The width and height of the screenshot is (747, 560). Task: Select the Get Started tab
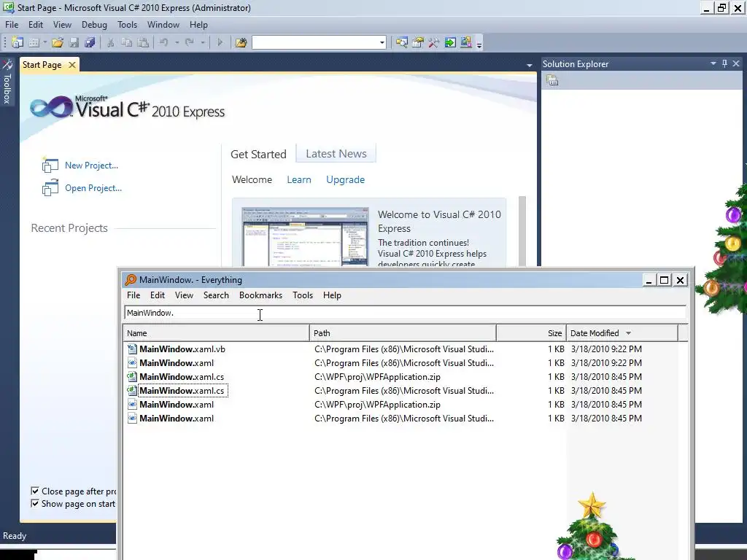(259, 155)
